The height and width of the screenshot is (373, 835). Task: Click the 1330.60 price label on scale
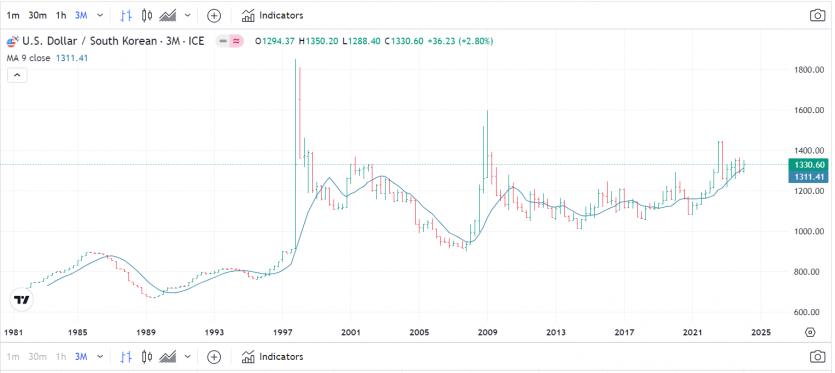(x=808, y=165)
